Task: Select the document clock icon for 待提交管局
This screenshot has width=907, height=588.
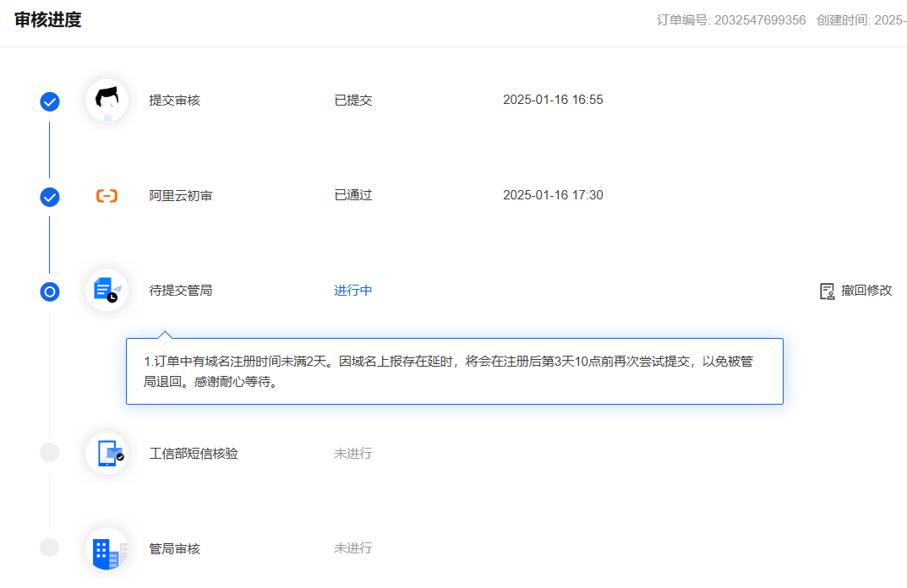Action: 107,291
